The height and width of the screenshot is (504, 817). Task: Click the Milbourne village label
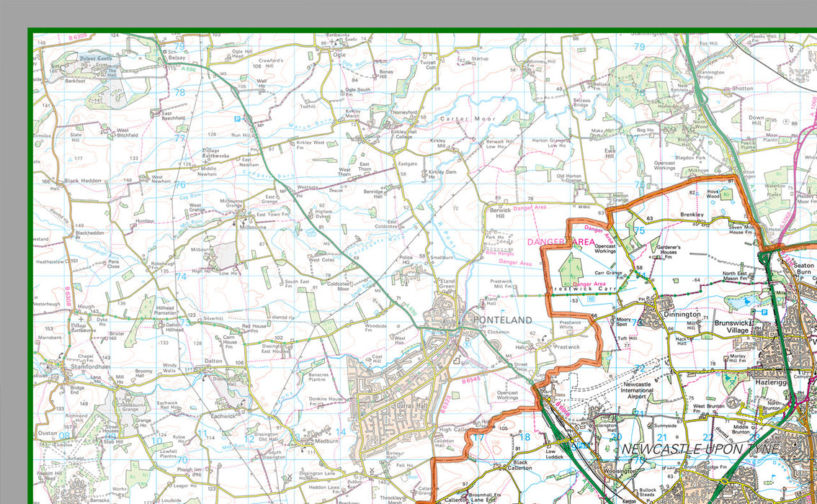(x=253, y=227)
